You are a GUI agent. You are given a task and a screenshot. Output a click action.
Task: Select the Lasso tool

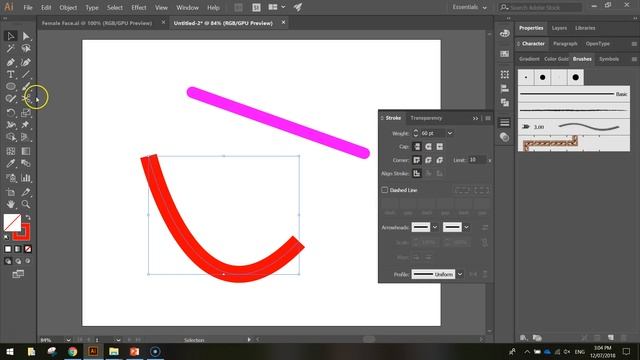click(x=26, y=49)
